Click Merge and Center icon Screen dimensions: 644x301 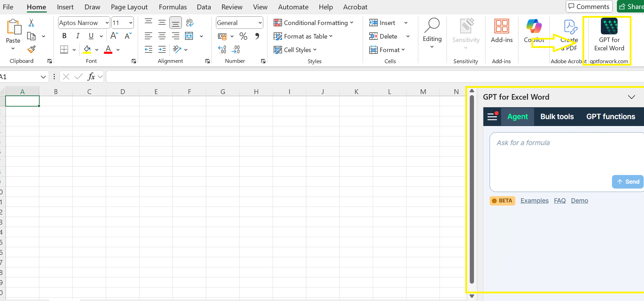(189, 36)
